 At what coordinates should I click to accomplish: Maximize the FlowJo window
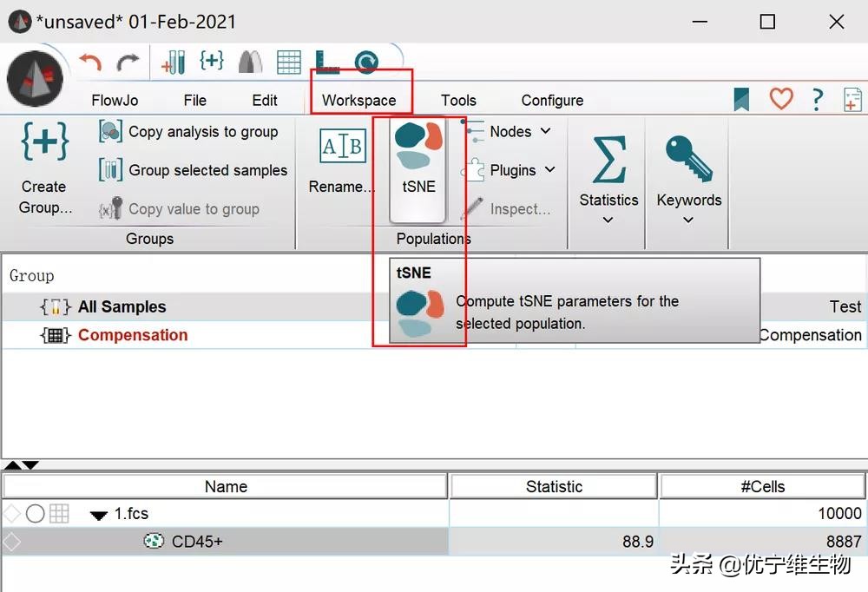click(x=767, y=22)
